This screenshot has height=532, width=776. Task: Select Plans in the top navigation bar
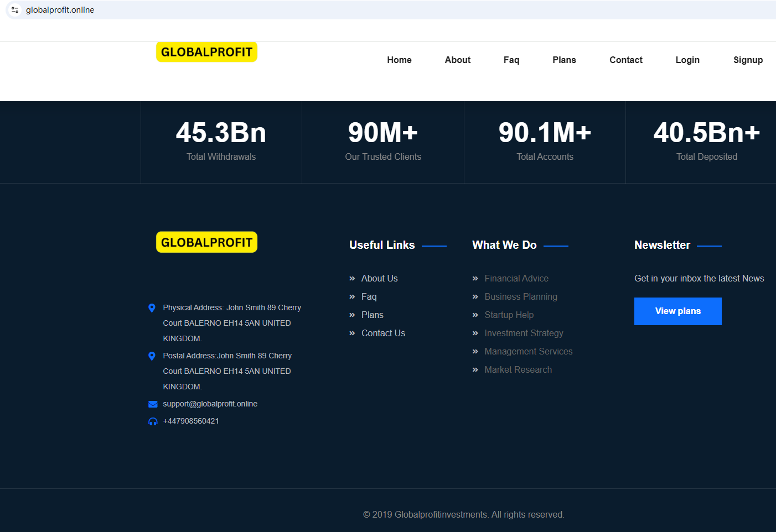pyautogui.click(x=564, y=60)
